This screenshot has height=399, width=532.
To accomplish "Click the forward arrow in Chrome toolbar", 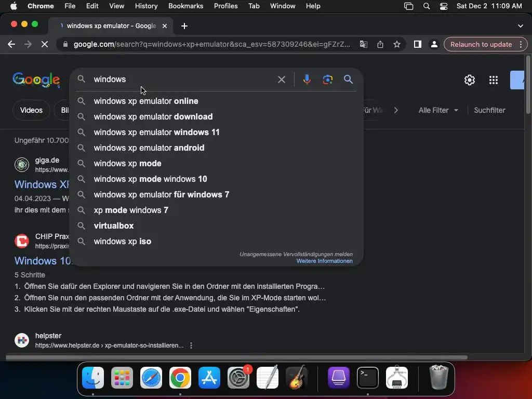I will (28, 45).
